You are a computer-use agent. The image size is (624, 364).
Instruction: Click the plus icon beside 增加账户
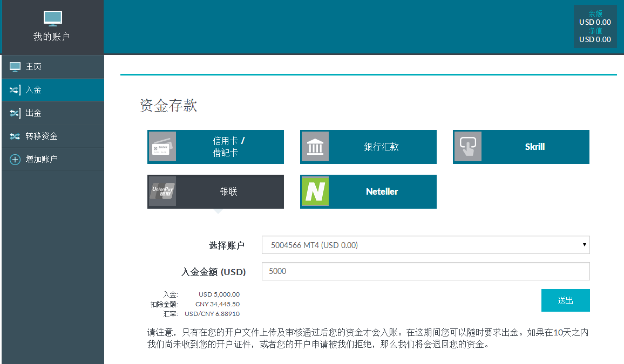15,160
